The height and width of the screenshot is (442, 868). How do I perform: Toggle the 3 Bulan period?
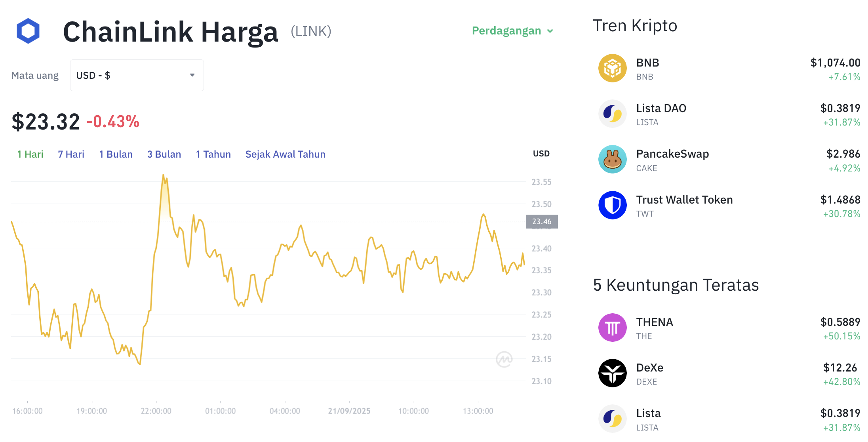pyautogui.click(x=164, y=154)
